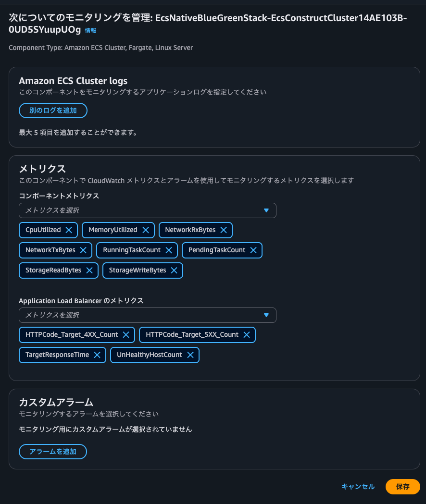The width and height of the screenshot is (426, 504).
Task: Remove the StorageWriteBytes metric chip
Action: coord(174,270)
